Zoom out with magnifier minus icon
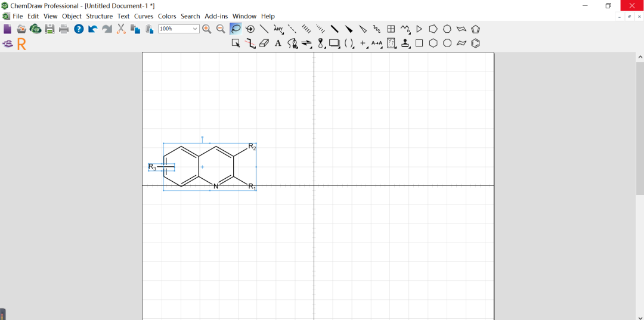Image resolution: width=644 pixels, height=320 pixels. (221, 29)
